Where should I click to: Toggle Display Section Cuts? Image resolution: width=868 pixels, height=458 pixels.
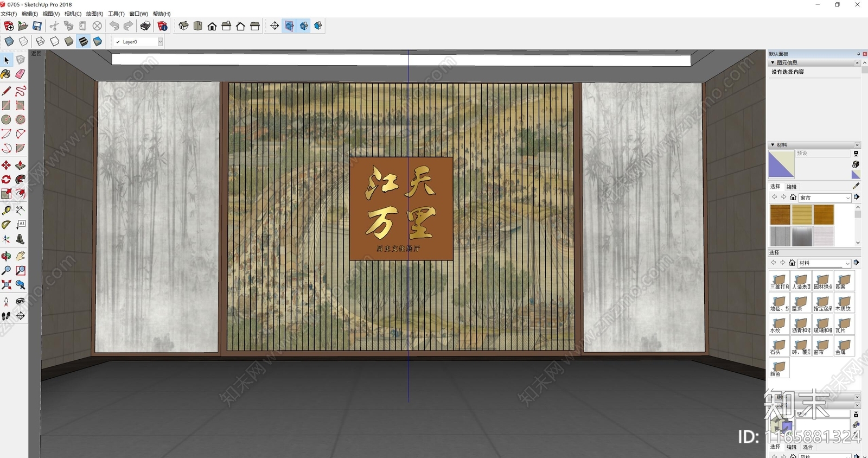click(304, 26)
